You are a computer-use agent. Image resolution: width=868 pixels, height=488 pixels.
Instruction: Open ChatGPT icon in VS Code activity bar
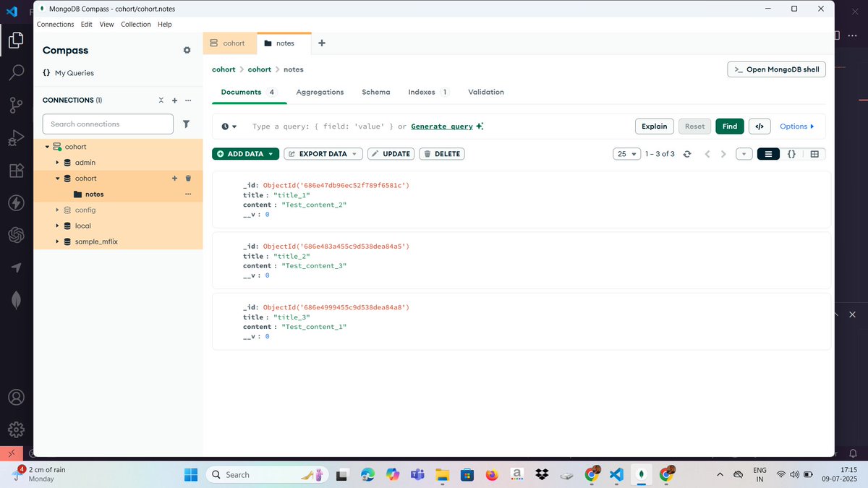pyautogui.click(x=16, y=236)
